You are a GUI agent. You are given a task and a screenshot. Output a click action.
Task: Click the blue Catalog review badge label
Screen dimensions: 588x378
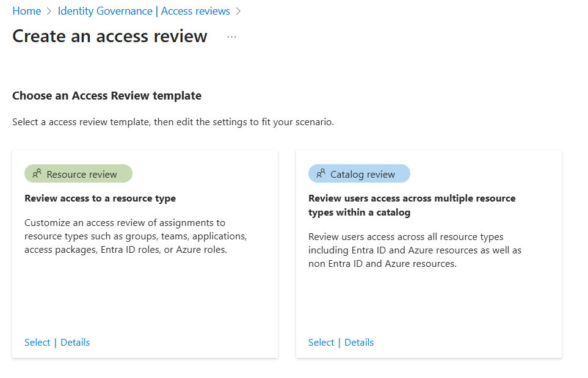[x=363, y=174]
